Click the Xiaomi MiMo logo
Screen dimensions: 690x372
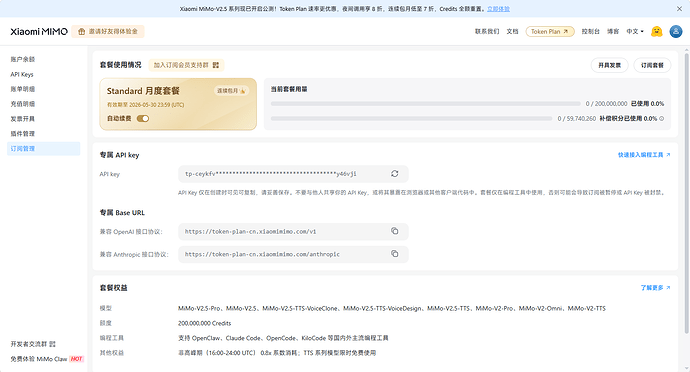[x=39, y=32]
